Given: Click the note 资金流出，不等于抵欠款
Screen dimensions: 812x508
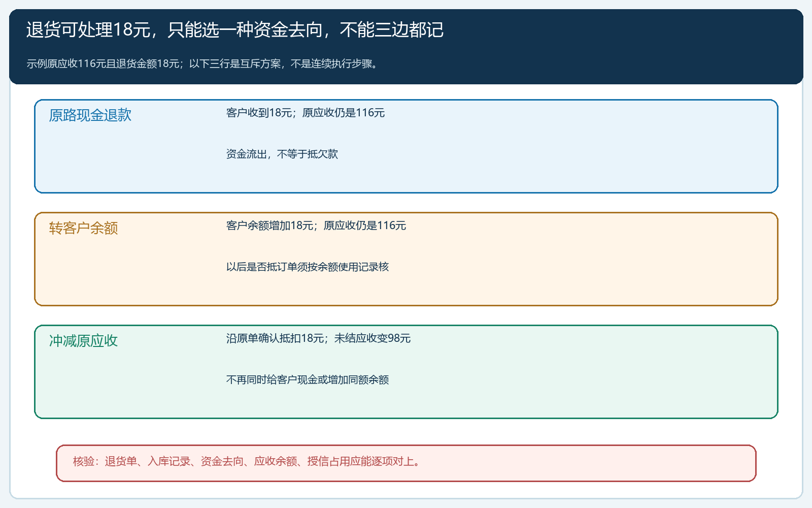Looking at the screenshot, I should point(282,154).
